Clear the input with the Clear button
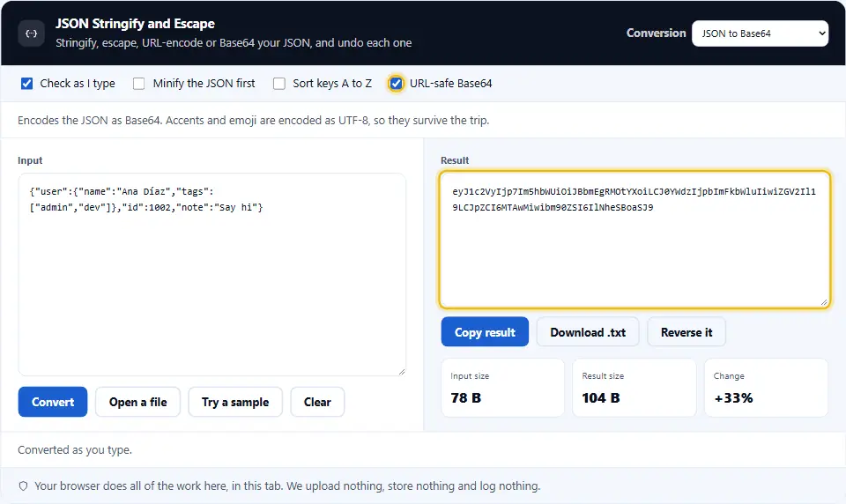 317,402
